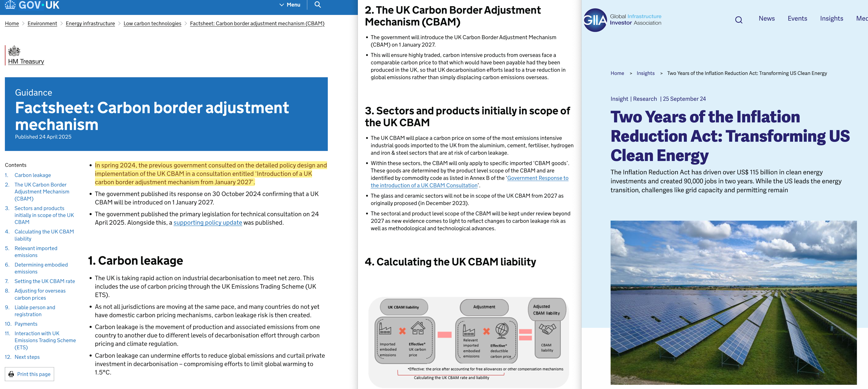Viewport: 868px width, 389px height.
Task: Open the supporting policy update link
Action: pos(208,222)
